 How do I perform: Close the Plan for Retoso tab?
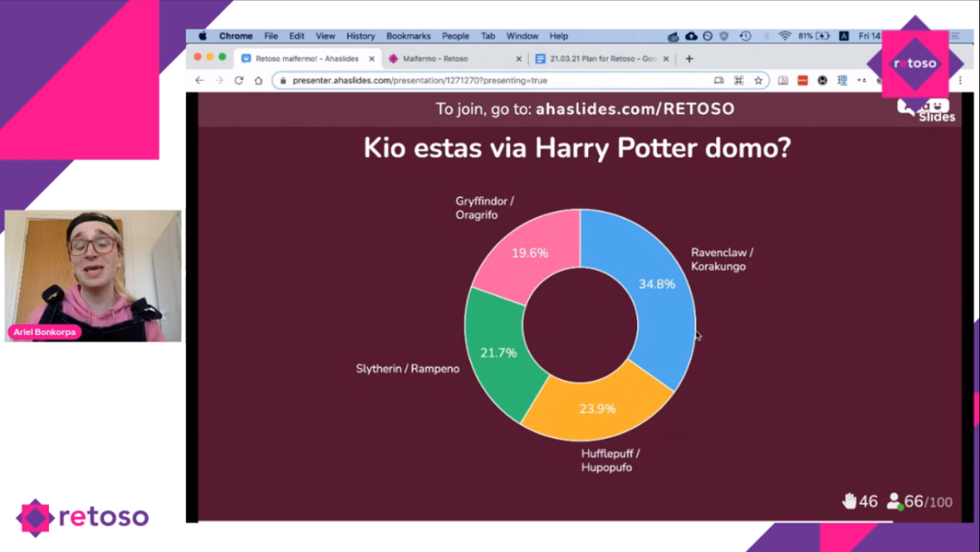(666, 59)
